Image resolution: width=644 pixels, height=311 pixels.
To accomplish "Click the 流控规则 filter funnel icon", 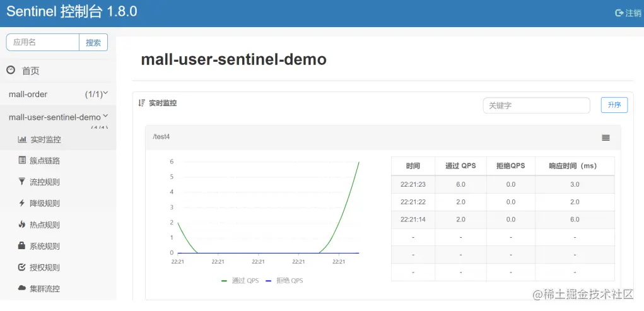I will click(x=22, y=182).
